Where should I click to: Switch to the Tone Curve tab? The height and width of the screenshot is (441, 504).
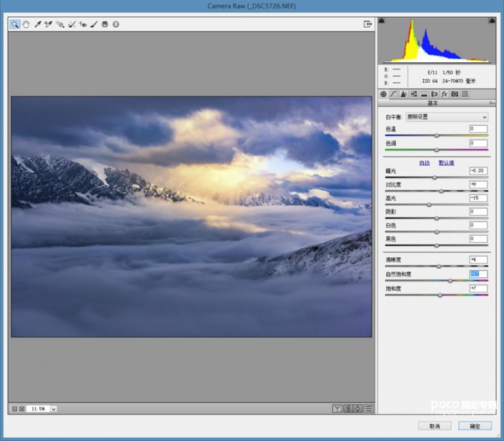(x=393, y=94)
